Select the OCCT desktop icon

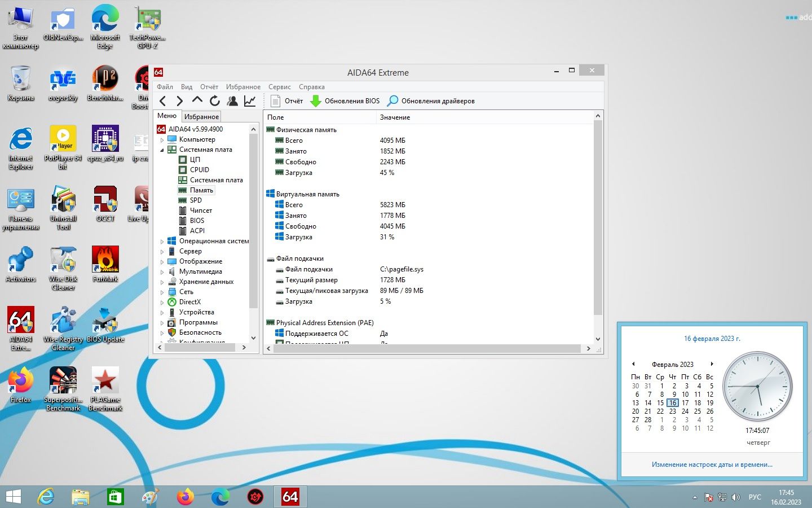pos(105,204)
